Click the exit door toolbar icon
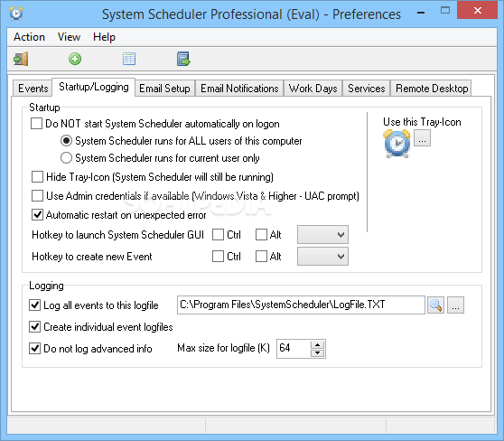The image size is (504, 441). pyautogui.click(x=21, y=59)
